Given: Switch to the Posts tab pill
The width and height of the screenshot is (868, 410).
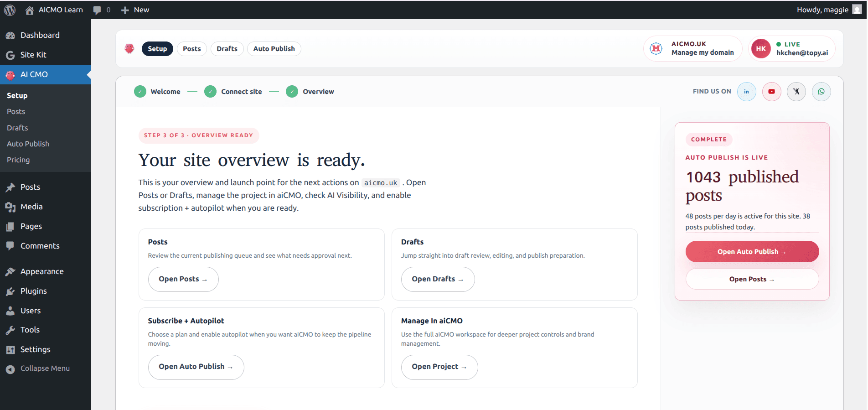Looking at the screenshot, I should pyautogui.click(x=192, y=49).
